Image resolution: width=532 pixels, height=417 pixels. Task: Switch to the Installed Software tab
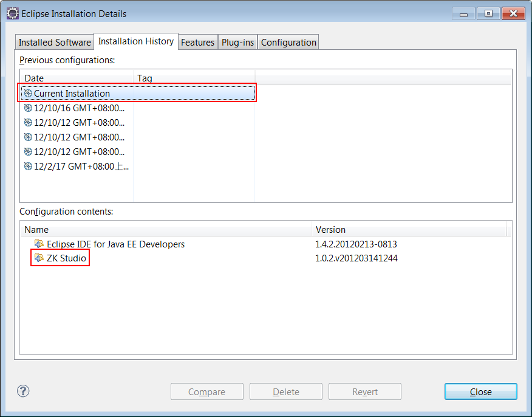point(55,42)
